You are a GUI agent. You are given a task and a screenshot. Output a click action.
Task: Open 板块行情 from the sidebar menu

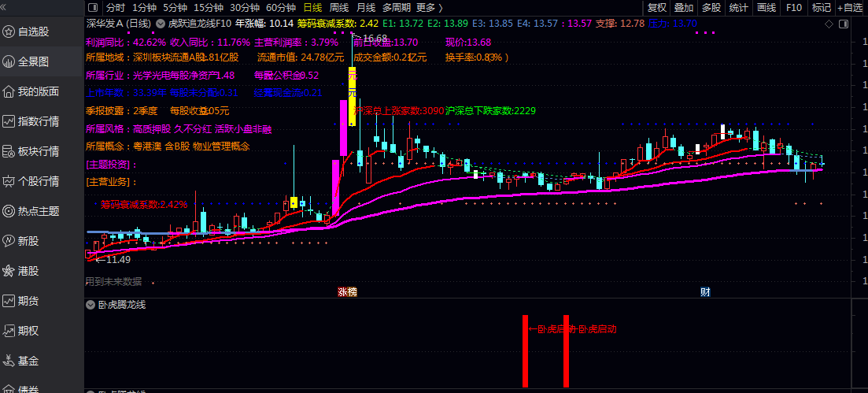click(x=39, y=151)
